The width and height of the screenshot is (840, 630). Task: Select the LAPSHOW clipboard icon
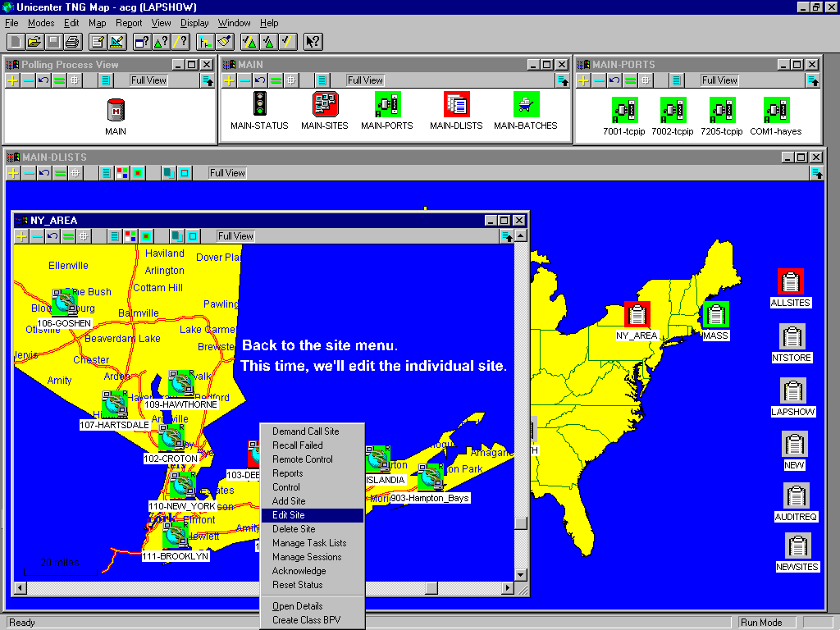[793, 390]
